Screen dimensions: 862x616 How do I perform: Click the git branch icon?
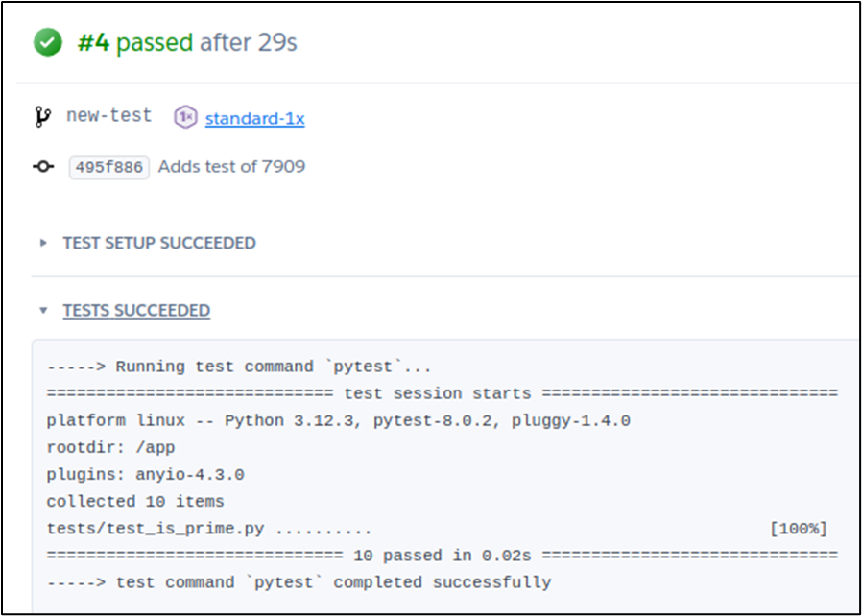pyautogui.click(x=42, y=117)
